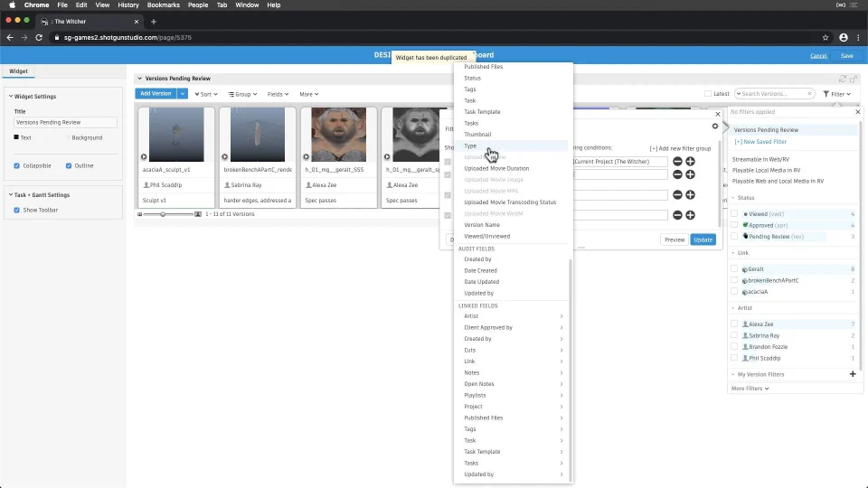Check the Sabrina Ray artist filter
This screenshot has width=868, height=488.
(734, 335)
